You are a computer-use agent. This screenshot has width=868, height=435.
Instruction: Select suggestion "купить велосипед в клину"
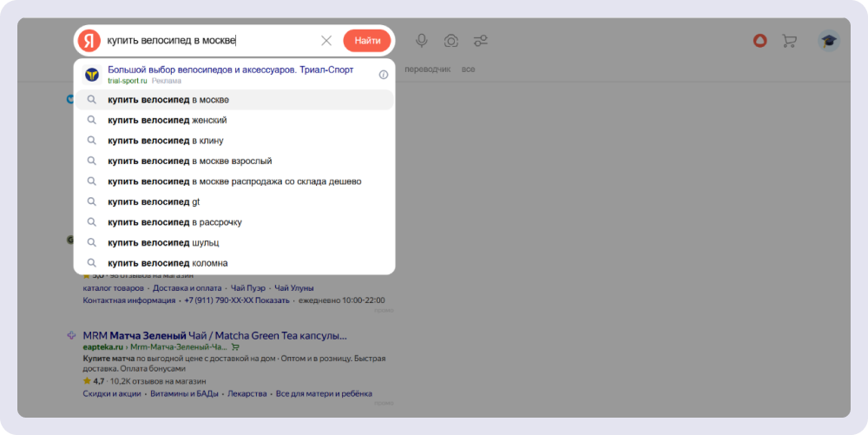[166, 141]
